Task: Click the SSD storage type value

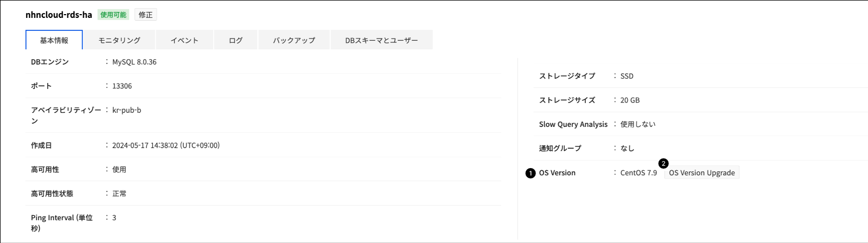Action: pos(627,76)
